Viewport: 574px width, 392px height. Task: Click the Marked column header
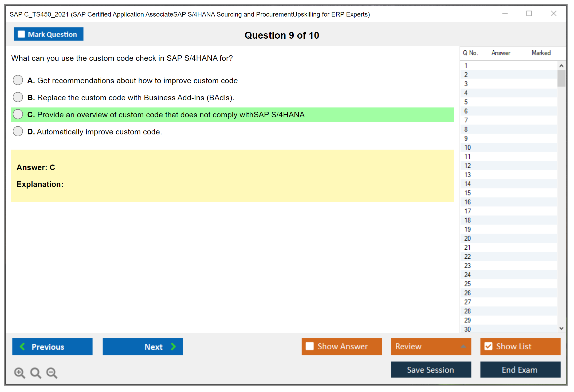pos(541,53)
